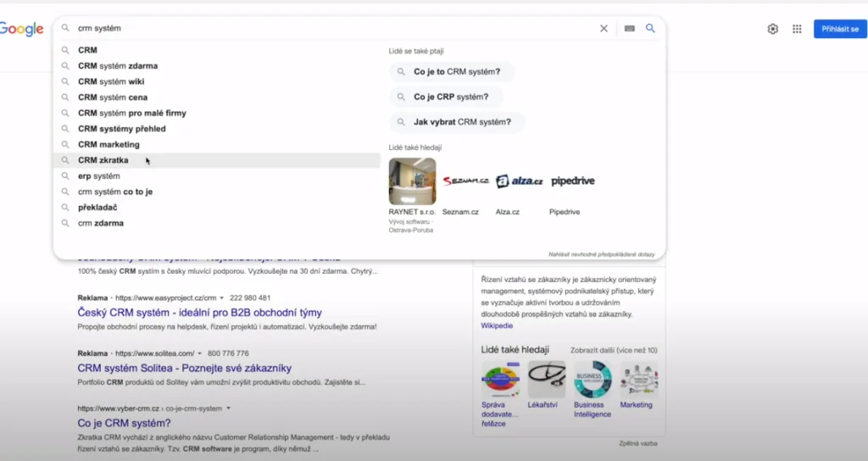The height and width of the screenshot is (461, 868).
Task: Select 'CRM systém cena' suggestion
Action: tap(217, 97)
